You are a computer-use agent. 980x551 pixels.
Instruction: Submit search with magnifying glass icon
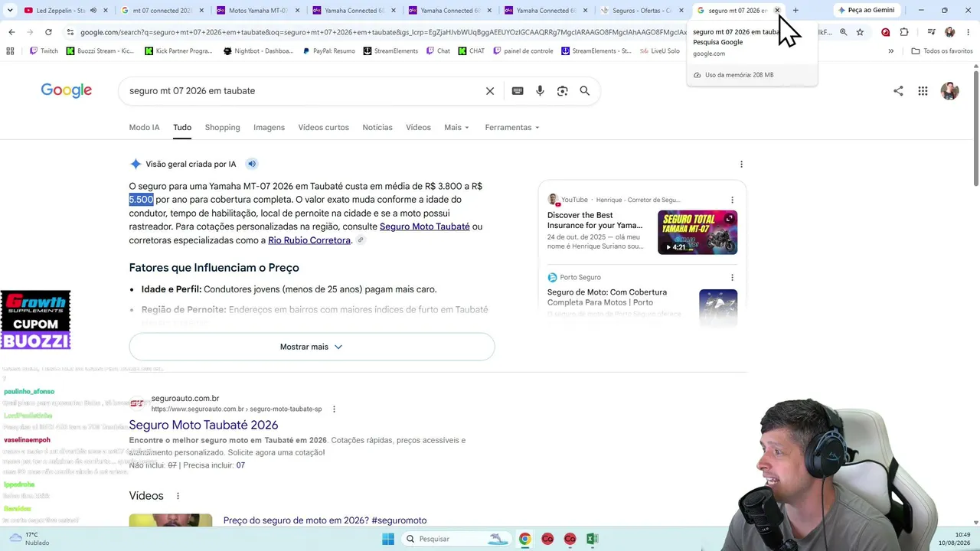[x=585, y=91]
